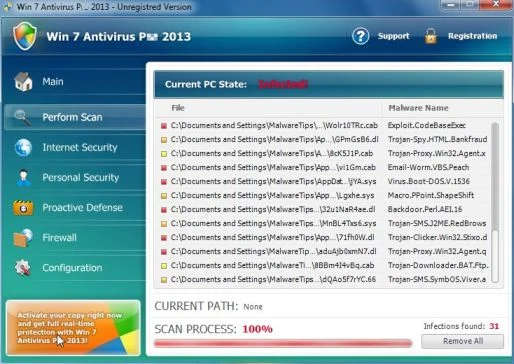The width and height of the screenshot is (514, 364).
Task: Click the padlock Registration icon
Action: pyautogui.click(x=430, y=36)
